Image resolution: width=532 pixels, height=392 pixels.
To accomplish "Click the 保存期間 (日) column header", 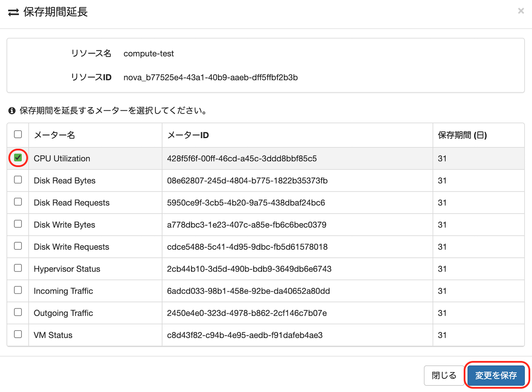I will (x=462, y=135).
